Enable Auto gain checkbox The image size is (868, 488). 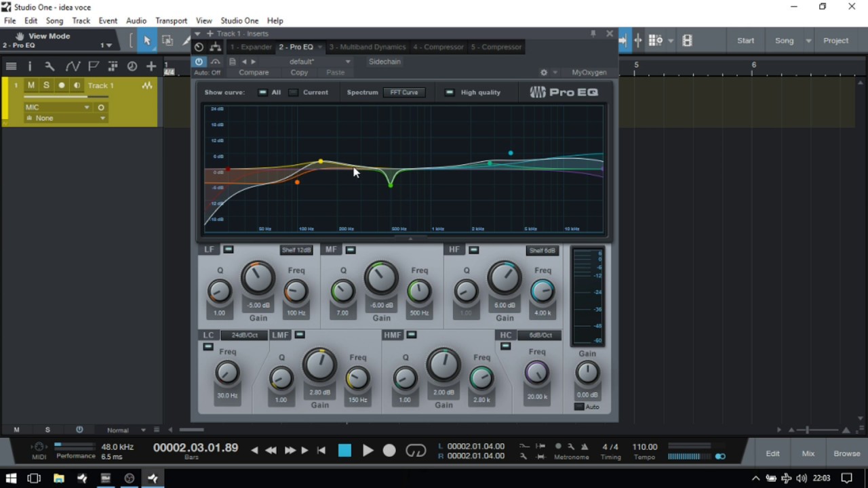tap(578, 407)
